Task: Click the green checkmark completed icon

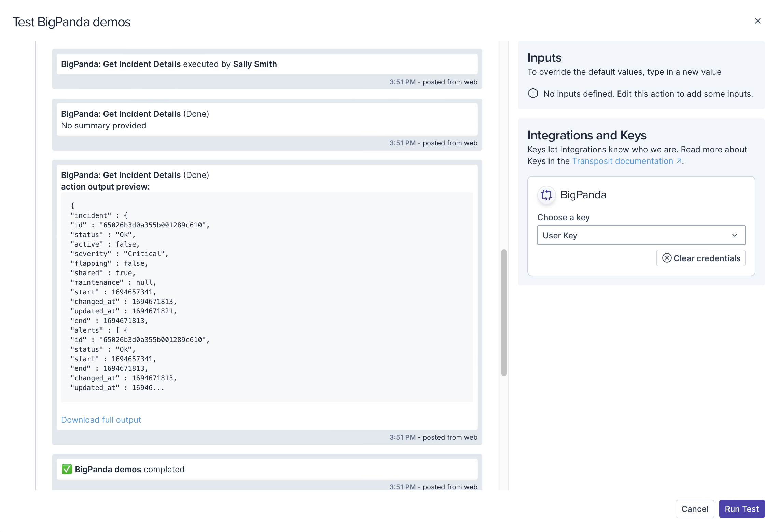Action: click(x=67, y=469)
